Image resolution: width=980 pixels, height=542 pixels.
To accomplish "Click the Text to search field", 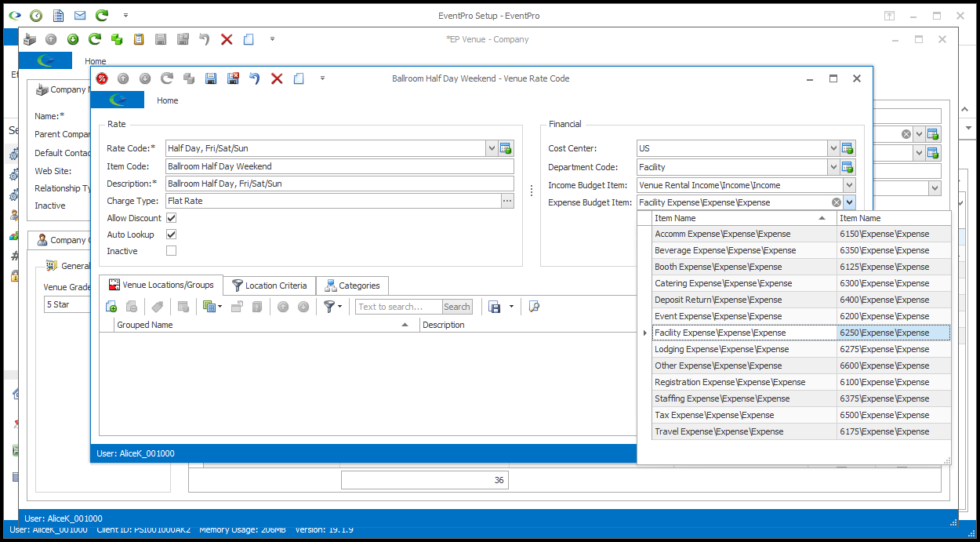I will 399,307.
